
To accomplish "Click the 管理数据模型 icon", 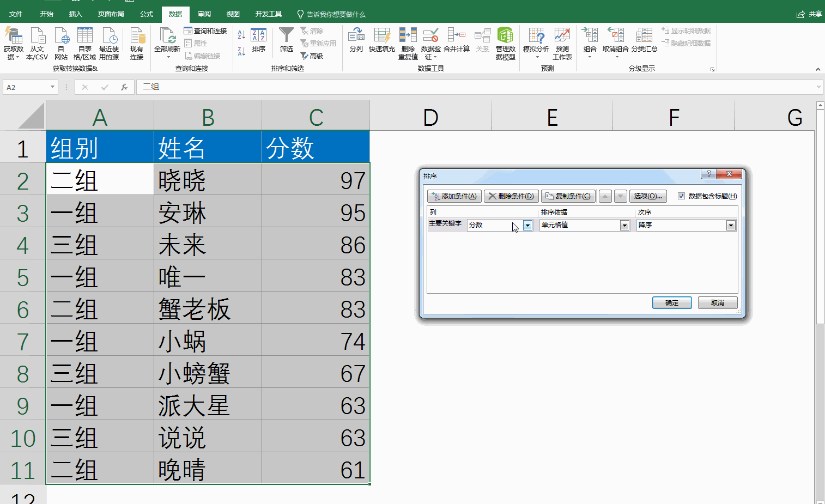I will coord(505,43).
